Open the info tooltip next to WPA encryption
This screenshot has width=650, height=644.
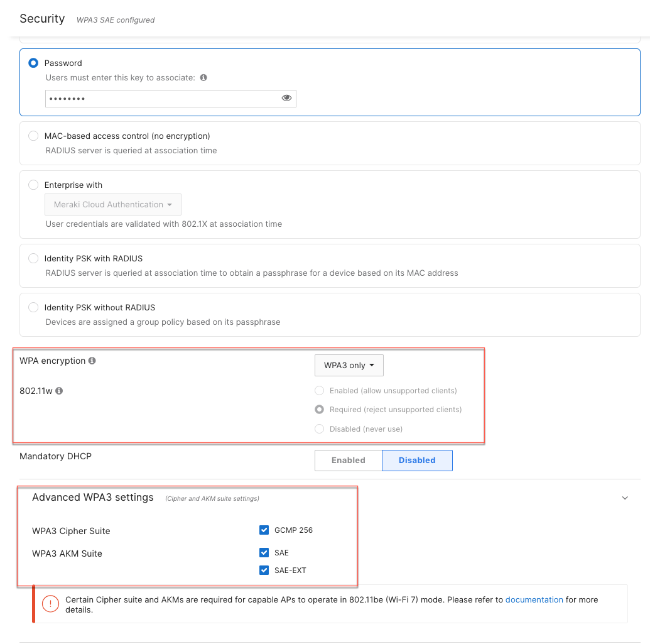(x=92, y=360)
